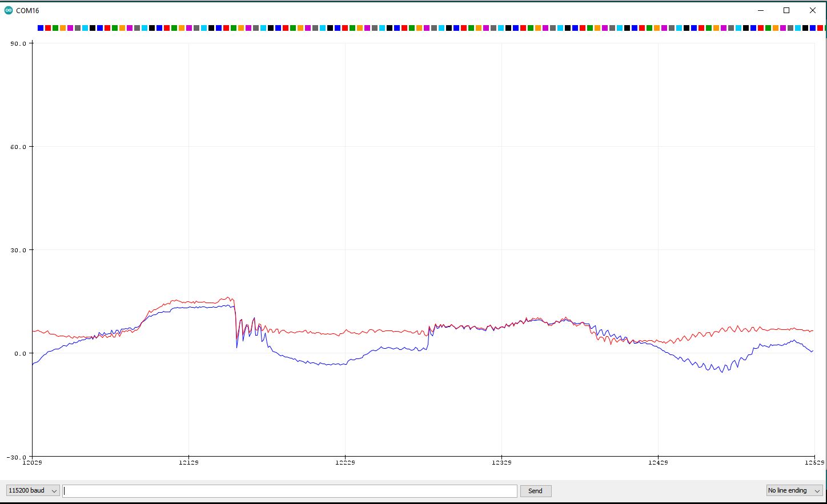Screen dimensions: 827x504
Task: Click the -30.0 y-axis label
Action: click(x=17, y=457)
